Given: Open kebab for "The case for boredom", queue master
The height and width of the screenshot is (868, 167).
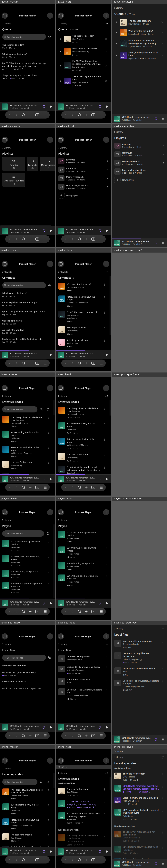Looking at the screenshot, I should point(50,45).
